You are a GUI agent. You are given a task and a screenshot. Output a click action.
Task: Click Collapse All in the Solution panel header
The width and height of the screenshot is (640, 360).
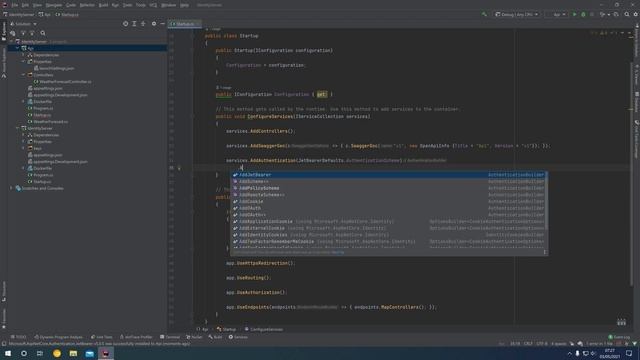(x=143, y=24)
